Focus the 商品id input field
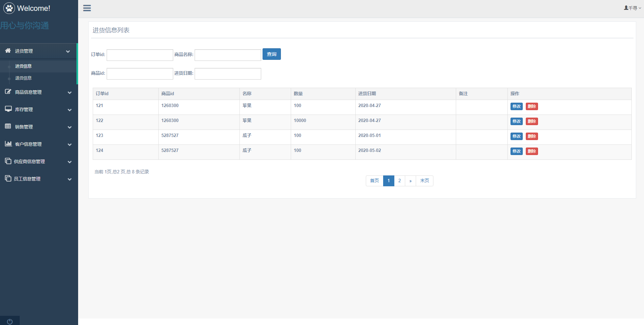Viewport: 644px width, 325px height. pyautogui.click(x=140, y=74)
